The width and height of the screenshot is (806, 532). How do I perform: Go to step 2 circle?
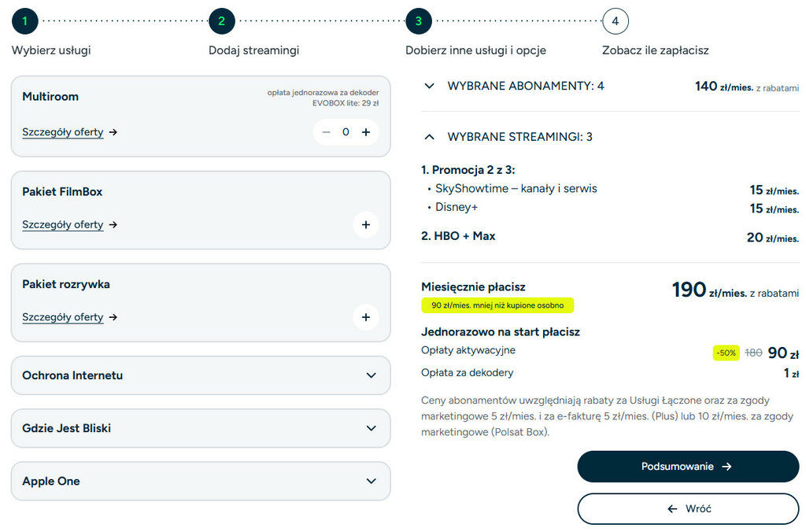tap(221, 21)
